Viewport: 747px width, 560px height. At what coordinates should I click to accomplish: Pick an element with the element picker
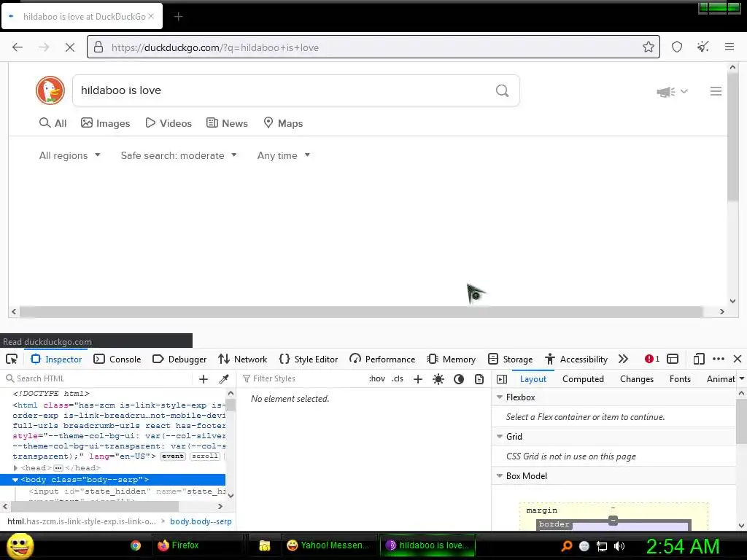click(12, 359)
